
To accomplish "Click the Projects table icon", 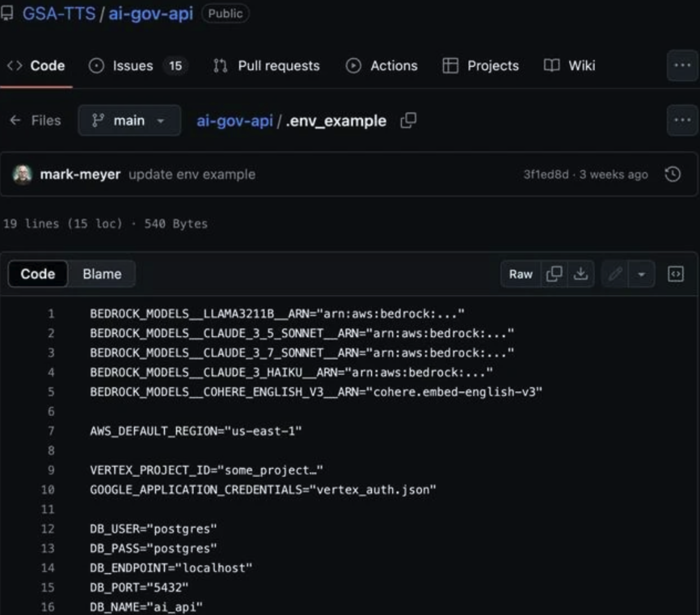I will (450, 66).
